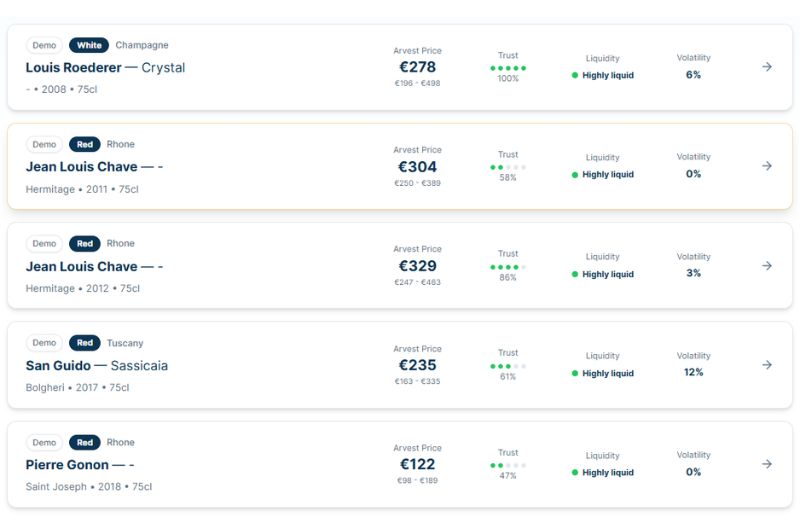Select the White tag on Louis Roederer
800x531 pixels.
(x=89, y=45)
